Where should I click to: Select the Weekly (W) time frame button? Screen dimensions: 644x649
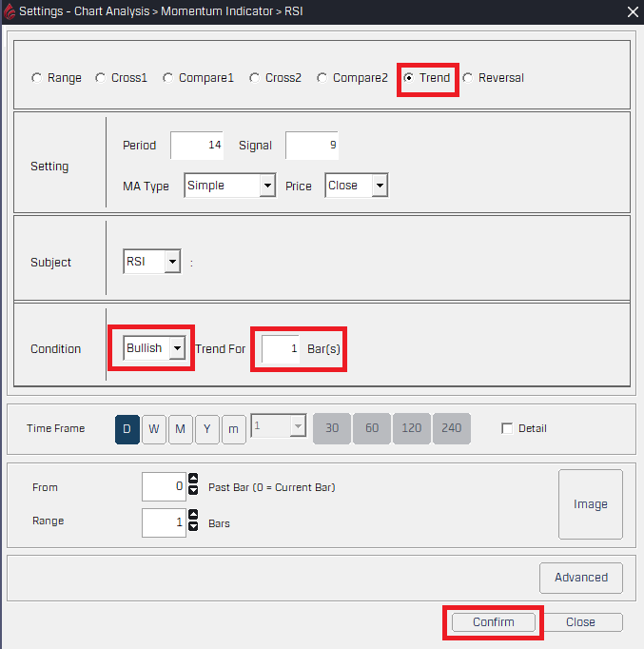153,429
